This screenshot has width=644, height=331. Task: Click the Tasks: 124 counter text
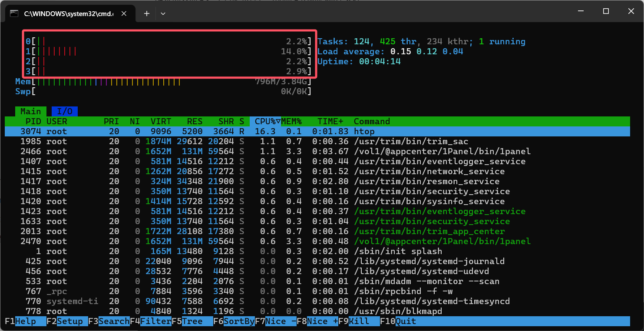coord(343,41)
